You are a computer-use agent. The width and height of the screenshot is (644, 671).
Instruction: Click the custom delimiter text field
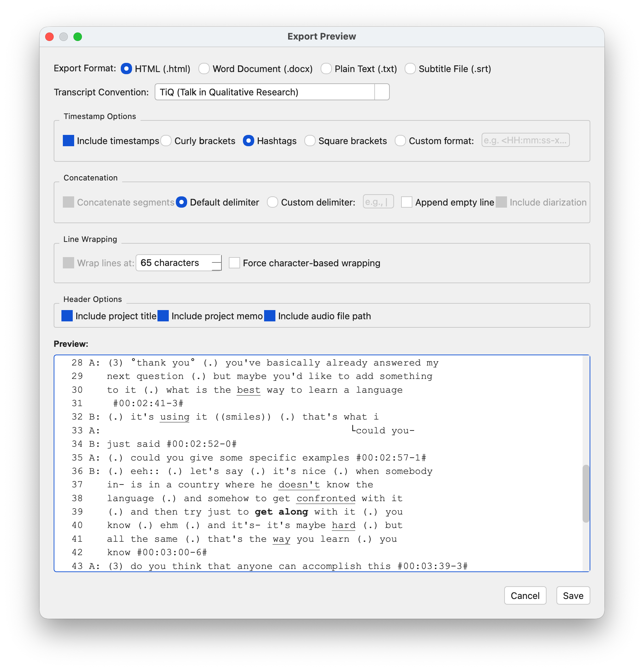(x=378, y=202)
